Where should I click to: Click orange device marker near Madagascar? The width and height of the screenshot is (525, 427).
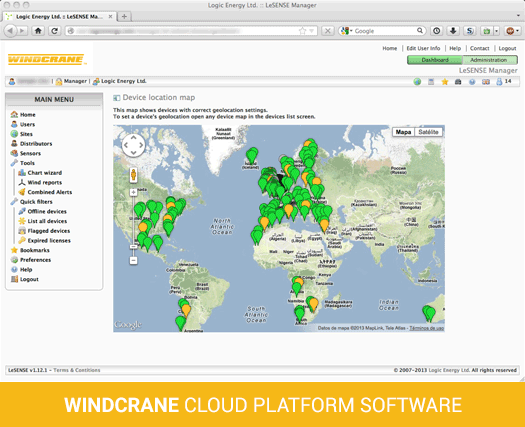tap(313, 304)
